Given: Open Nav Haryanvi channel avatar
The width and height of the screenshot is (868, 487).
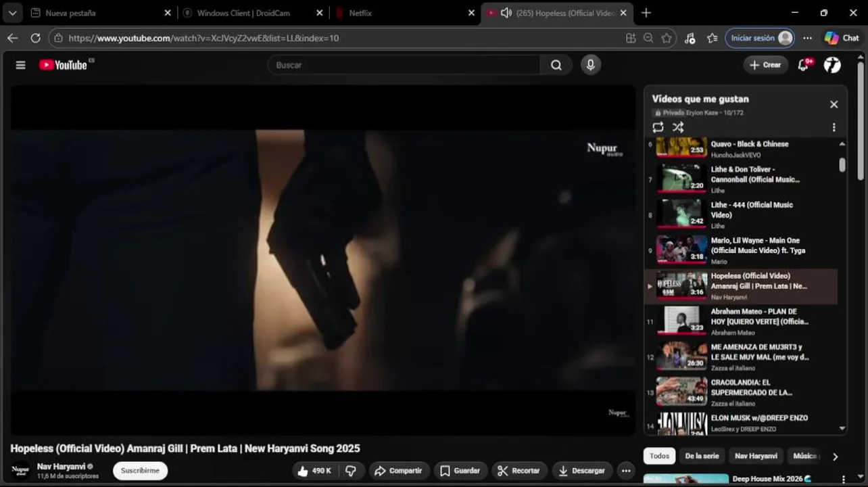Looking at the screenshot, I should click(20, 470).
